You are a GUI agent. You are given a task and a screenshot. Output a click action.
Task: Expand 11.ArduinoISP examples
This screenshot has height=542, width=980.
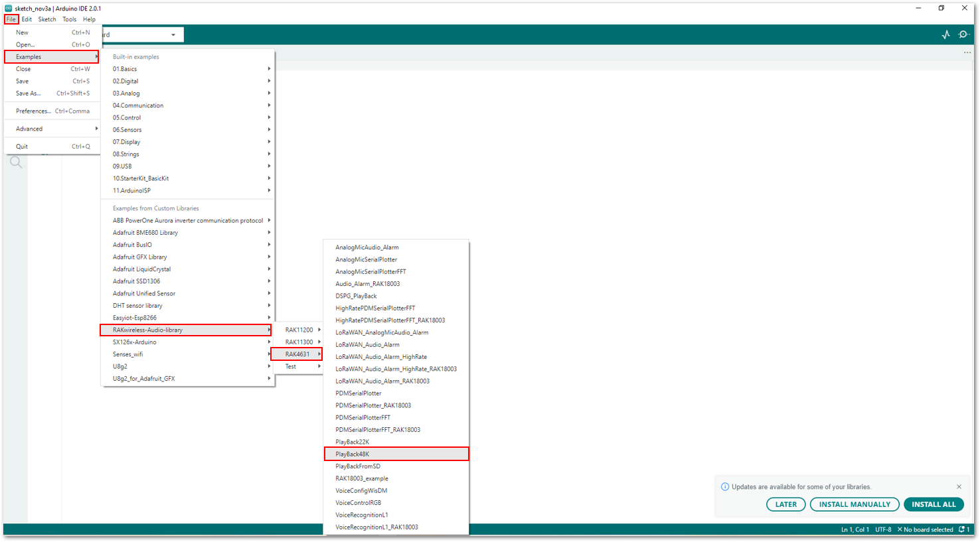[x=188, y=190]
